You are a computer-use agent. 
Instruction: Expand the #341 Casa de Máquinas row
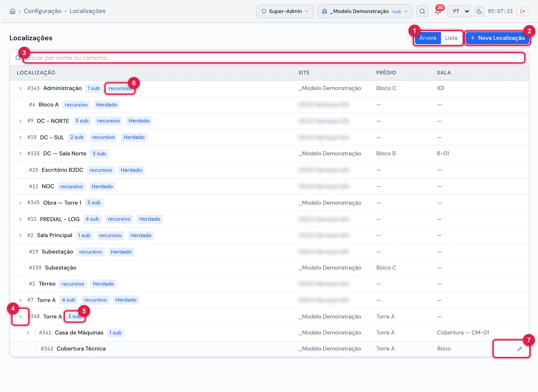coord(28,333)
